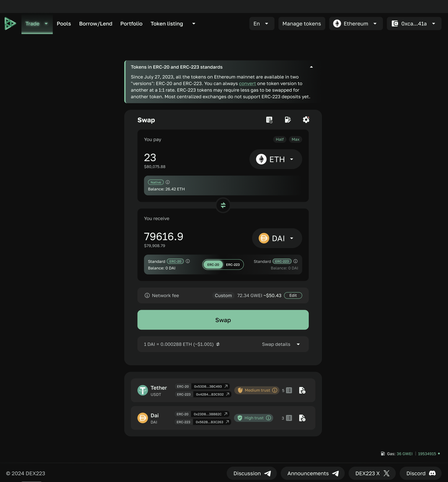Open Dai token details document icon

tap(302, 418)
